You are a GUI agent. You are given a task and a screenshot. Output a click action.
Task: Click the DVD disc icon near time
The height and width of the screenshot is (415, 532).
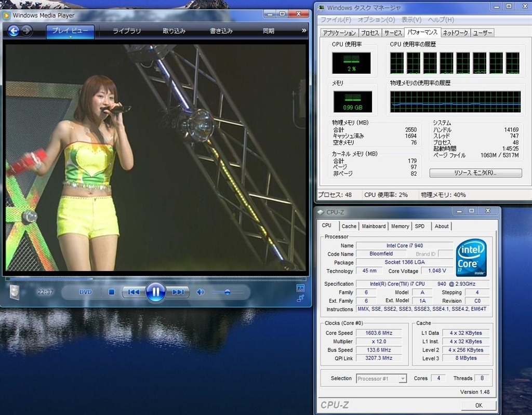(x=14, y=292)
